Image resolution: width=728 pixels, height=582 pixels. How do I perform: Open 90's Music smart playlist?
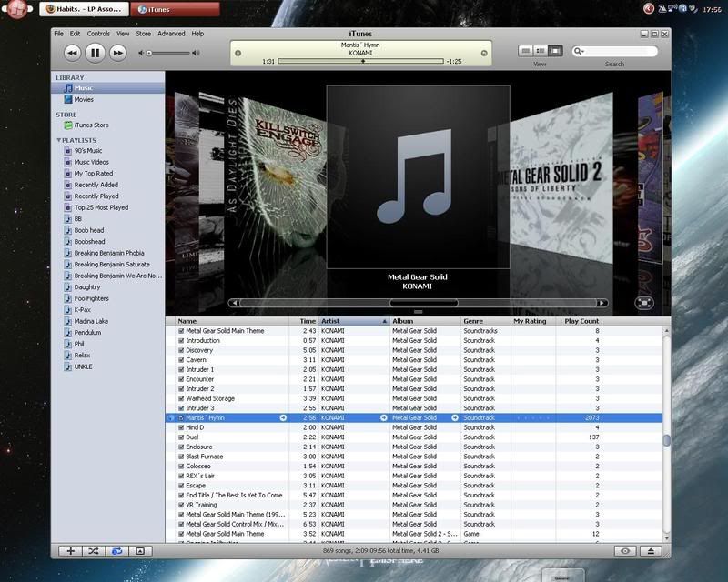107,151
